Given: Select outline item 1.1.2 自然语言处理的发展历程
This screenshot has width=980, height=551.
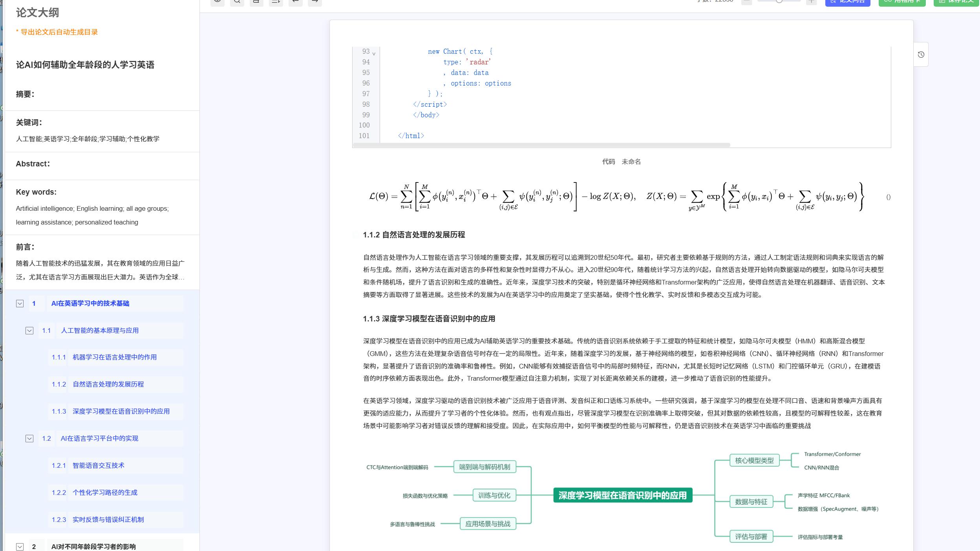Looking at the screenshot, I should tap(108, 384).
